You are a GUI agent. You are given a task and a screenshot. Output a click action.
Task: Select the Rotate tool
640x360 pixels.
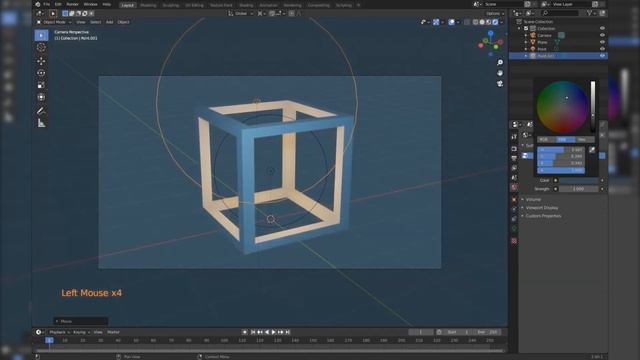click(41, 73)
